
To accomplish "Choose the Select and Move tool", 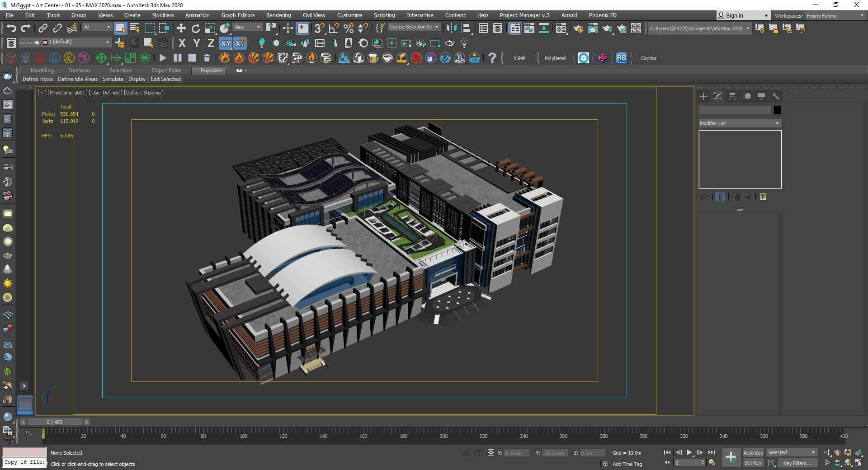I will tap(181, 28).
